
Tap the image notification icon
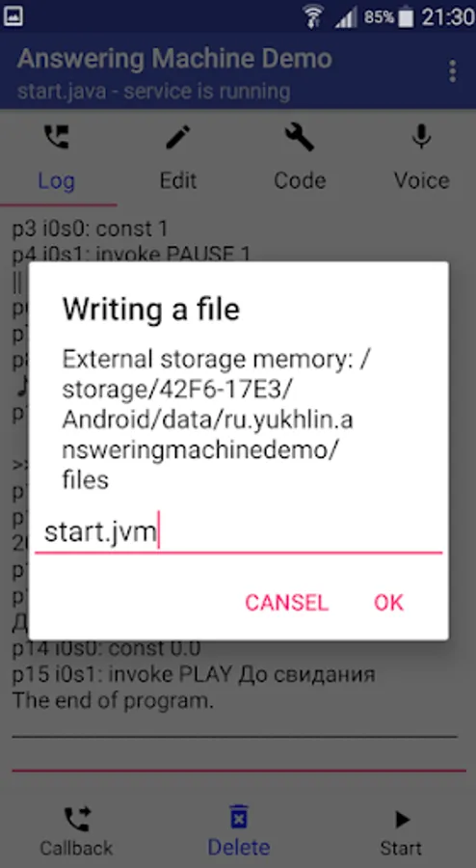[13, 16]
